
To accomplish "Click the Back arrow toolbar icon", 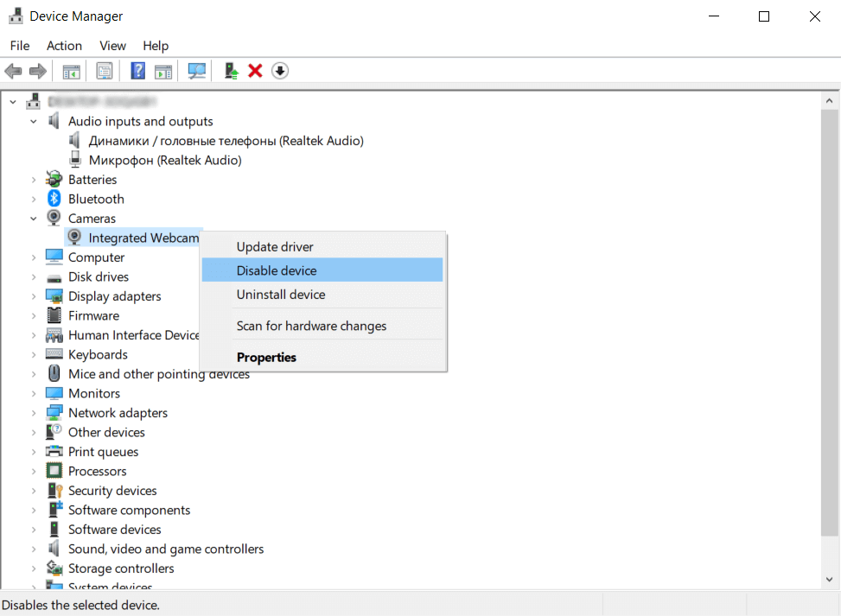I will [13, 71].
